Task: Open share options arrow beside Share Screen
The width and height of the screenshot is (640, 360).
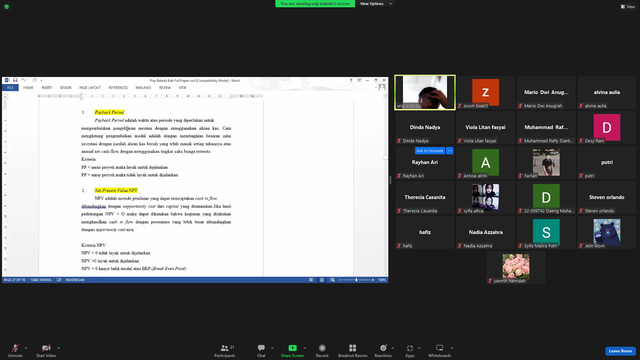Action: 305,348
